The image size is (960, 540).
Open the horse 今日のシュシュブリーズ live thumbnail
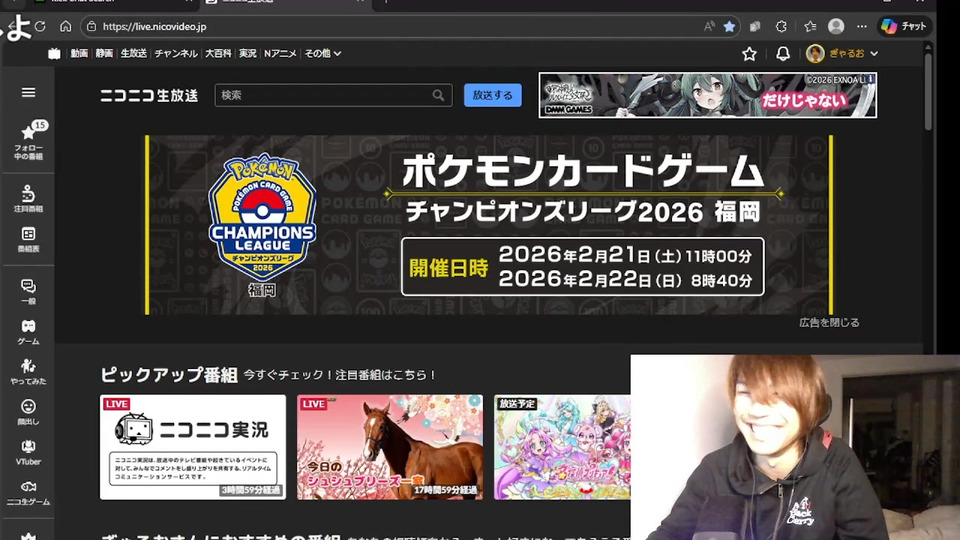tap(390, 447)
